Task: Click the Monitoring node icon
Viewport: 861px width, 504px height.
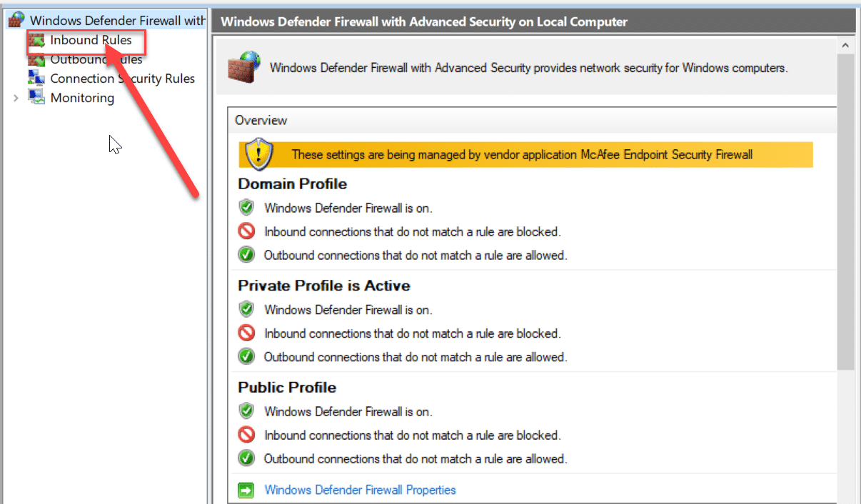Action: point(37,98)
